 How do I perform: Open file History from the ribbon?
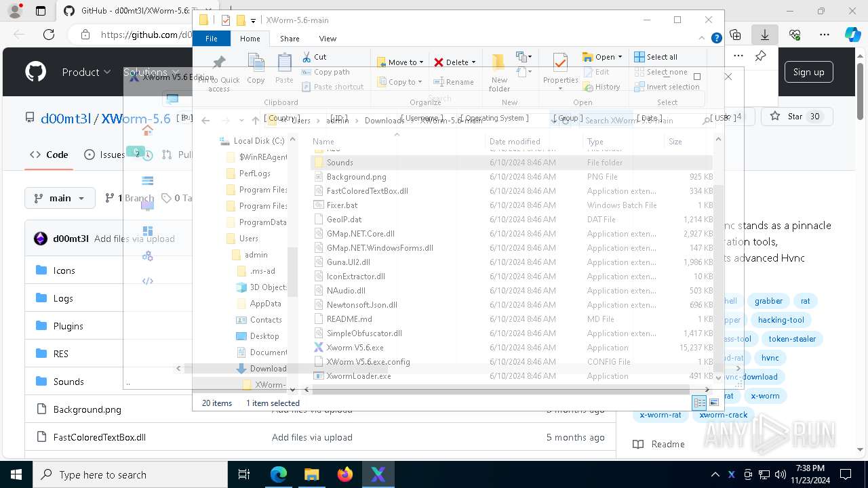[601, 87]
